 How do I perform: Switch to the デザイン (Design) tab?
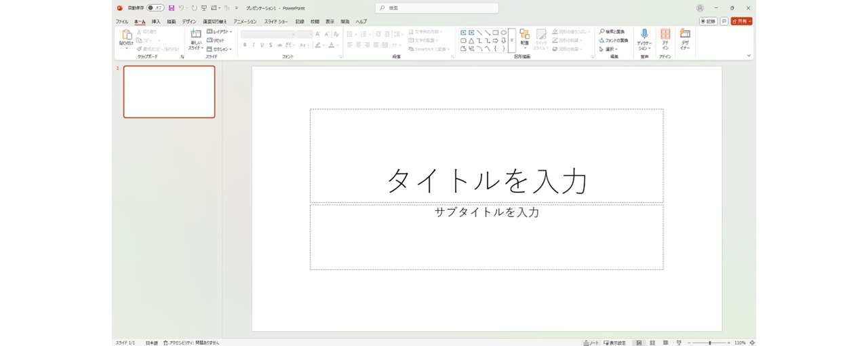point(189,22)
